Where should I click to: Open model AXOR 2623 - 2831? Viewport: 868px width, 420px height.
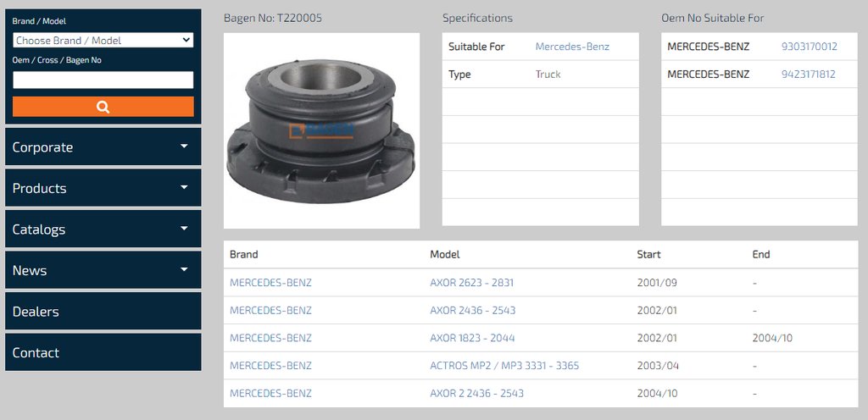tap(471, 283)
